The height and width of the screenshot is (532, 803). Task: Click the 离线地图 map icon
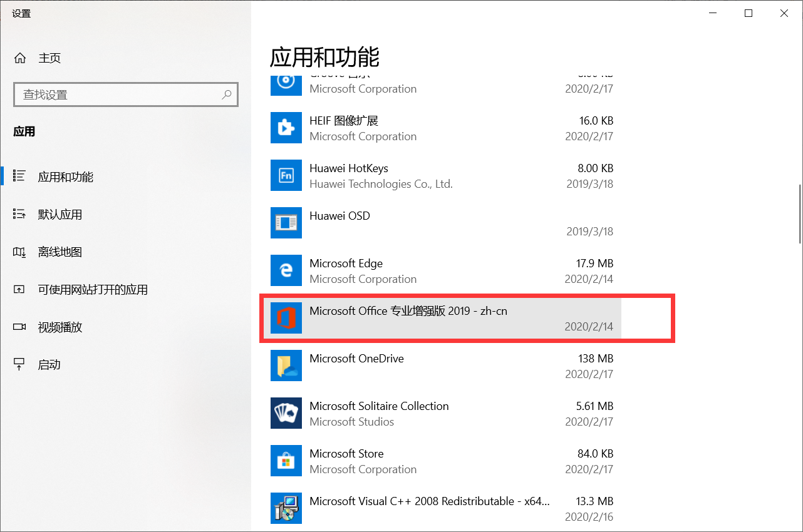pyautogui.click(x=19, y=252)
